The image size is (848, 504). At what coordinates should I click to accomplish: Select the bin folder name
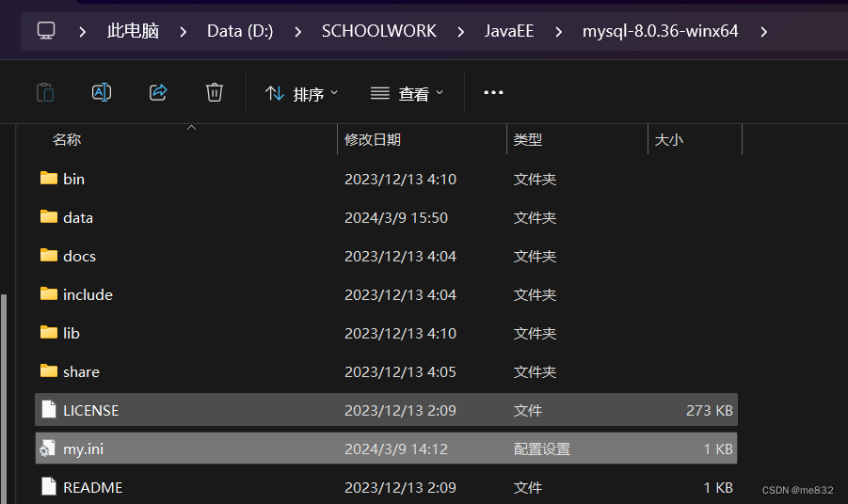click(73, 179)
